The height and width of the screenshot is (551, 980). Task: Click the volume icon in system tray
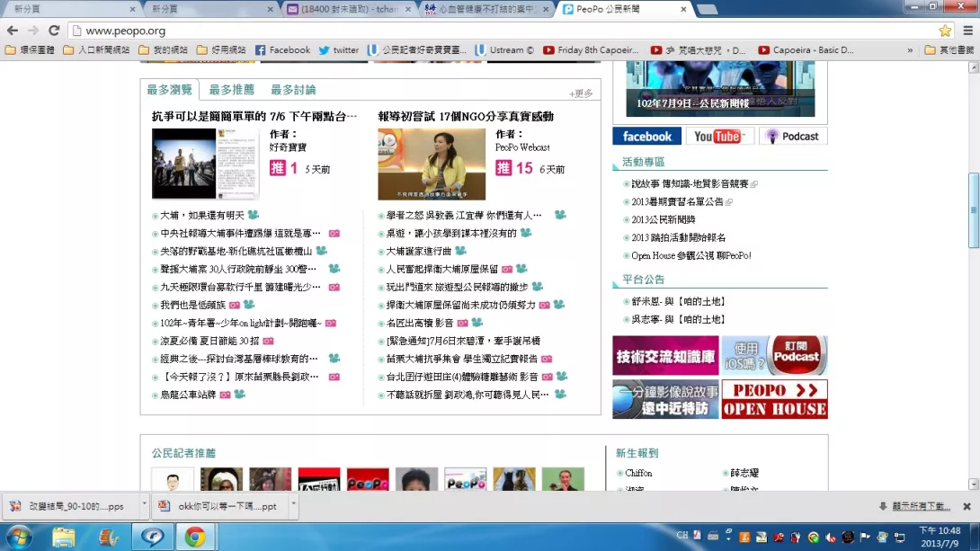pos(831,538)
